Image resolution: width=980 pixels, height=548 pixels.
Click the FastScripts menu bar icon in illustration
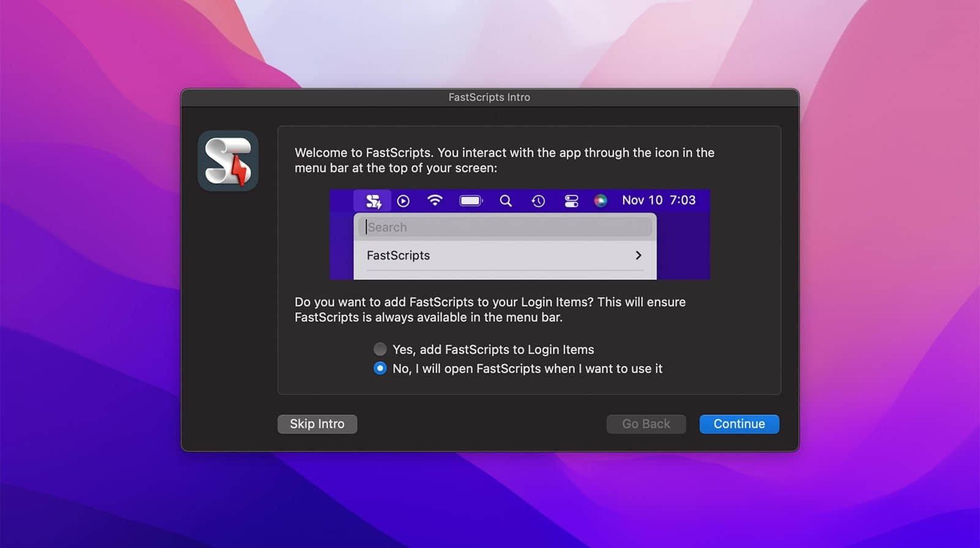point(373,201)
